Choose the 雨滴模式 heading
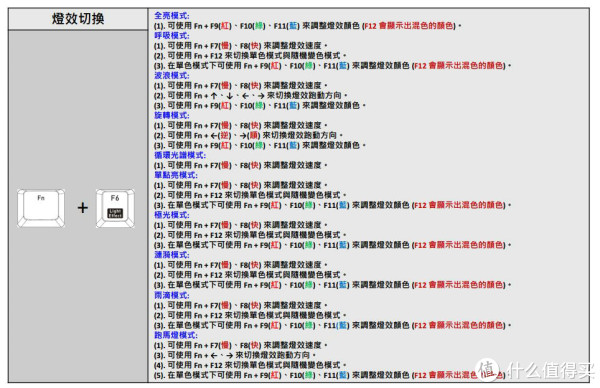The height and width of the screenshot is (388, 600). [171, 295]
